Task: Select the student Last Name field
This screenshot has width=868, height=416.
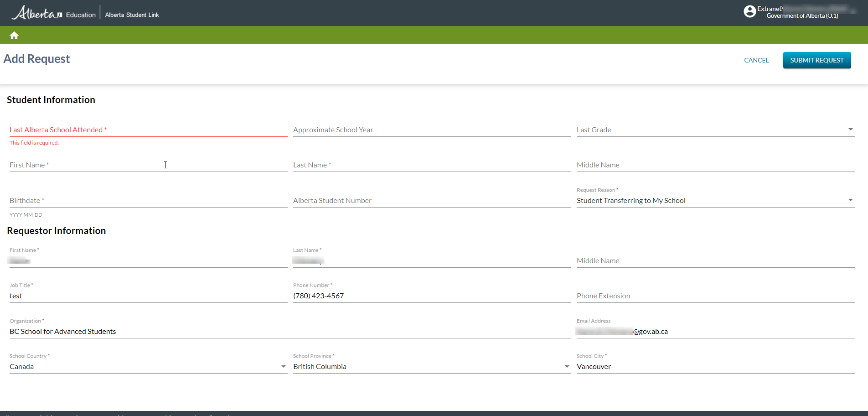Action: (431, 165)
